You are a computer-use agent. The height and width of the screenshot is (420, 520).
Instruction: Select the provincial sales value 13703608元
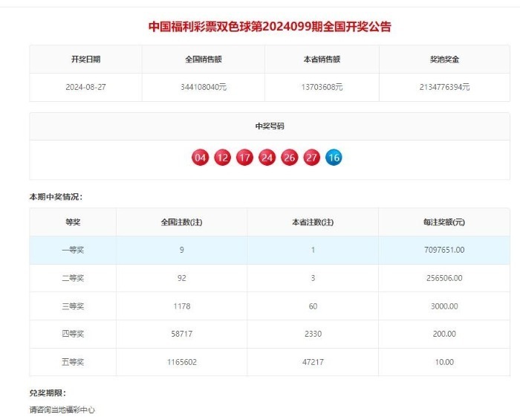point(322,87)
